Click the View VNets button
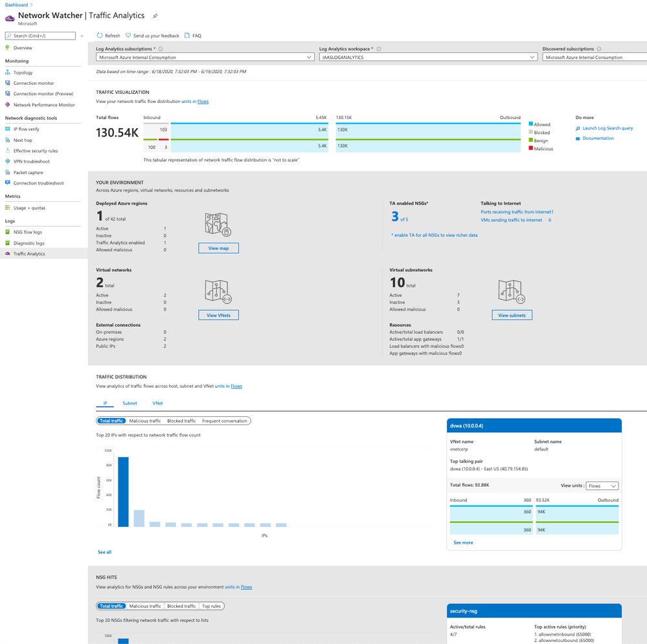The height and width of the screenshot is (644, 647). pyautogui.click(x=218, y=315)
